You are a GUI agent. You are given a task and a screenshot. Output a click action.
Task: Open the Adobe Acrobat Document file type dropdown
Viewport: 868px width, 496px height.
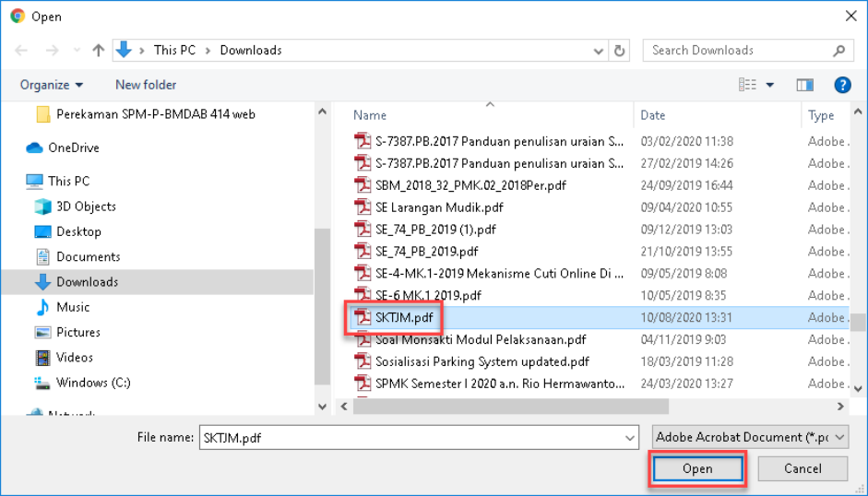(x=750, y=438)
